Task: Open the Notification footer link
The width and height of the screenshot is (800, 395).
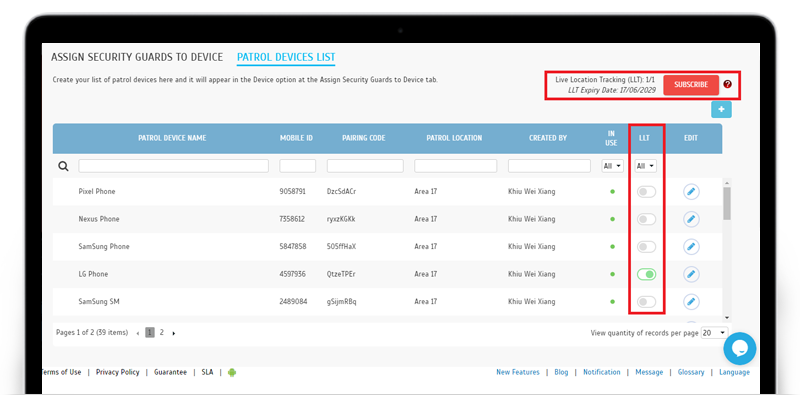Action: (602, 372)
